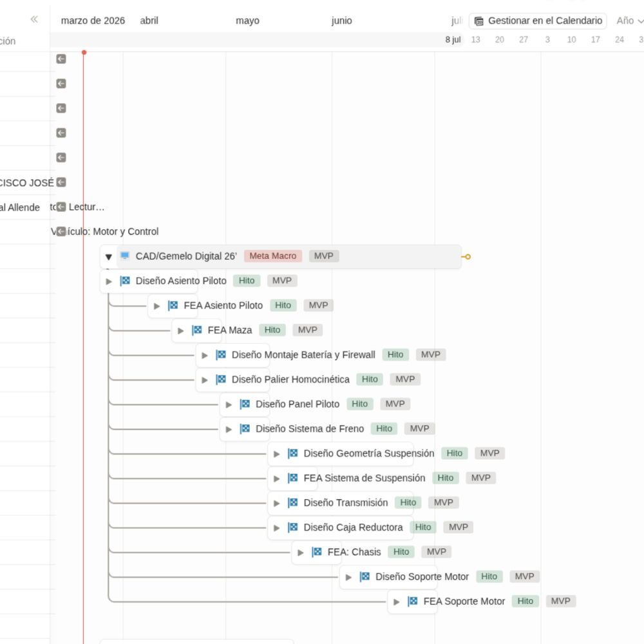Expand Diseño Asiento Piloto item
The width and height of the screenshot is (644, 644).
(x=109, y=281)
